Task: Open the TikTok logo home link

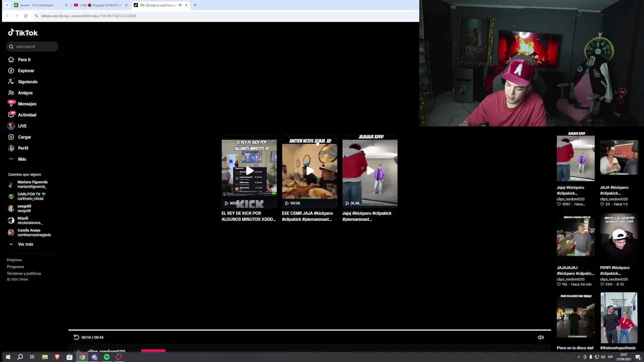Action: [x=23, y=33]
